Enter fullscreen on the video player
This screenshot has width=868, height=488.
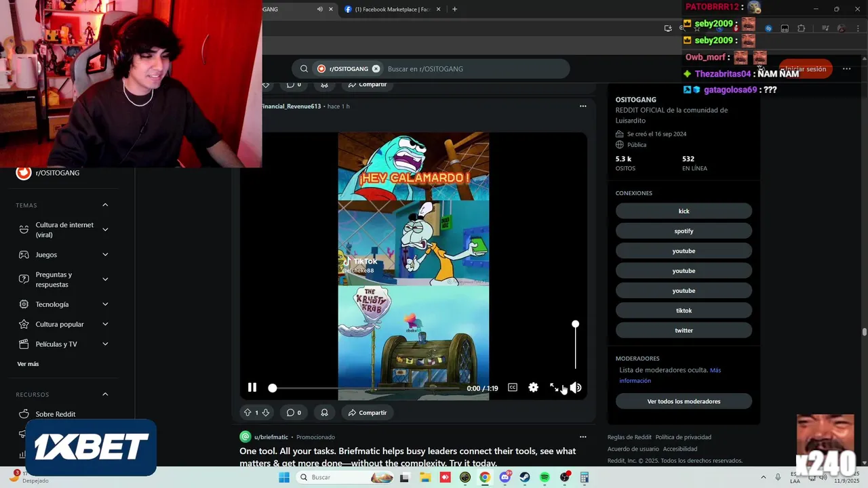554,388
